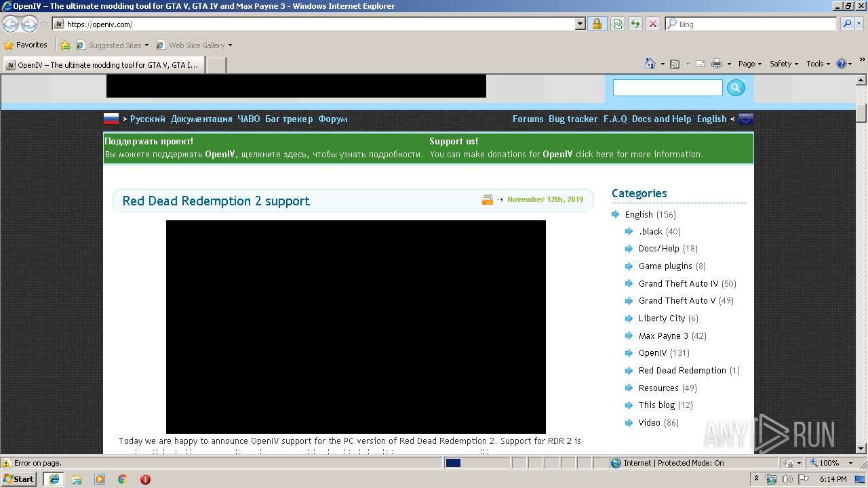
Task: Open Resources category link
Action: (x=658, y=388)
